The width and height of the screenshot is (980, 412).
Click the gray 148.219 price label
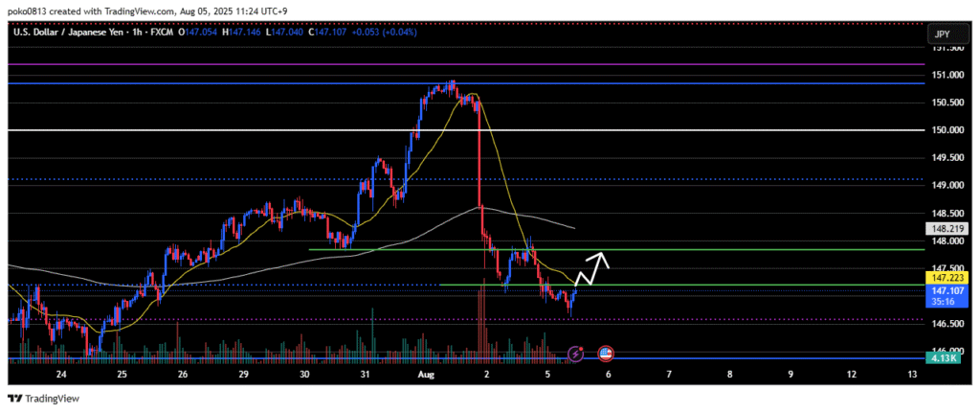943,229
